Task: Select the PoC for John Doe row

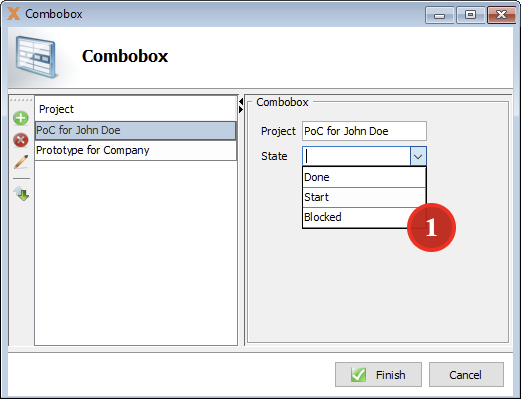Action: coord(135,130)
